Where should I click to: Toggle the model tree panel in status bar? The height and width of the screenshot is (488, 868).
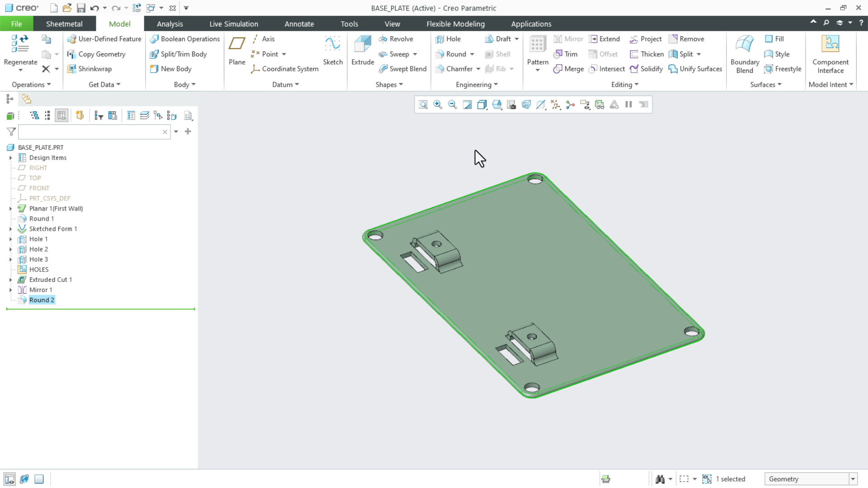(9, 479)
